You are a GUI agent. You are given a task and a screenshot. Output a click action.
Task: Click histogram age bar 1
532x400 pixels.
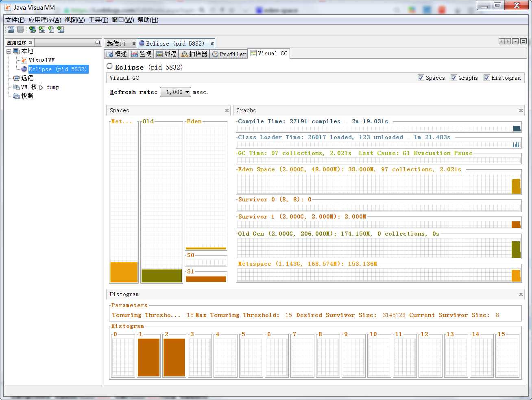149,357
